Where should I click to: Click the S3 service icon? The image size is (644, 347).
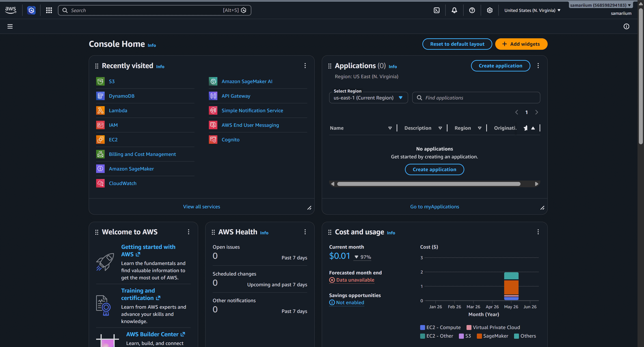101,81
